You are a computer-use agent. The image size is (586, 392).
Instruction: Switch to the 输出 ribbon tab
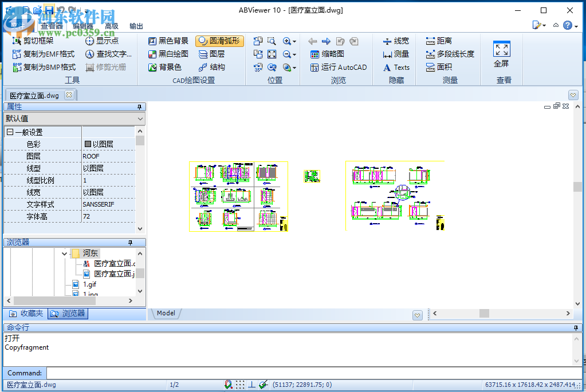pyautogui.click(x=136, y=26)
